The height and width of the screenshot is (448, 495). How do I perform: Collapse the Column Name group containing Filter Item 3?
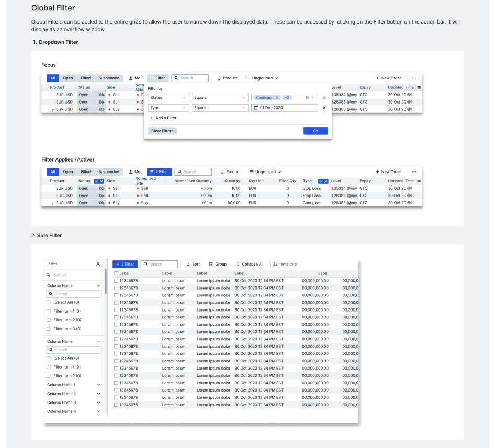coord(98,286)
